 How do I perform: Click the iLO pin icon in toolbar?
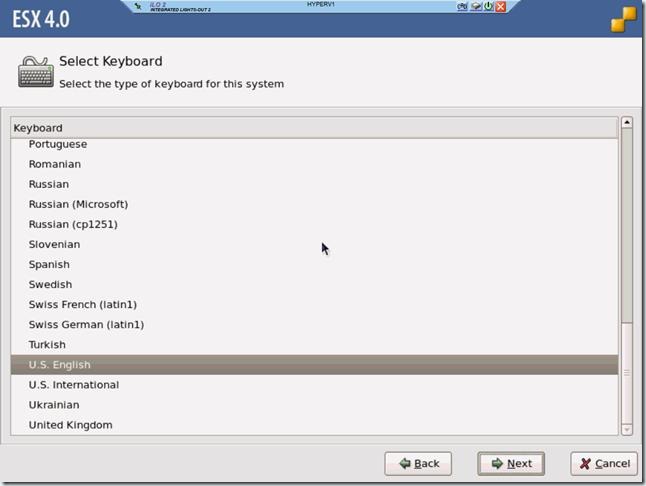pos(138,6)
